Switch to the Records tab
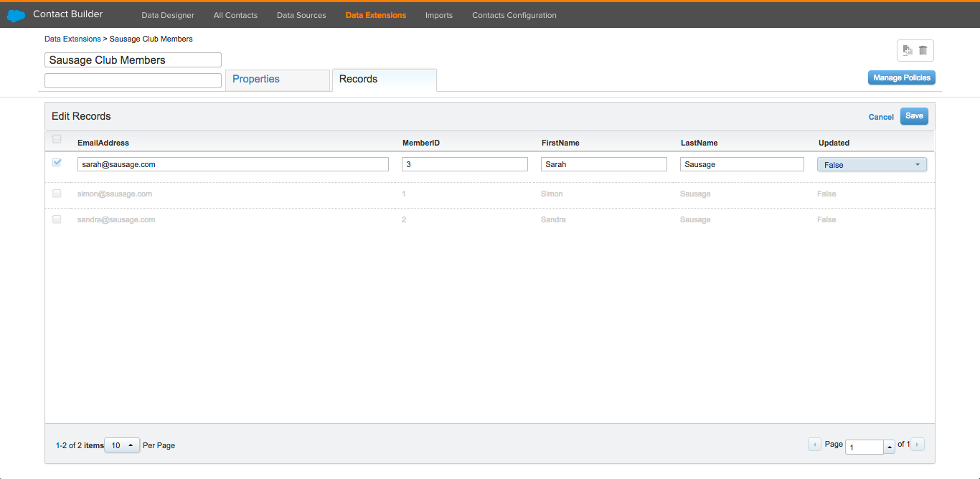980x479 pixels. click(x=385, y=80)
